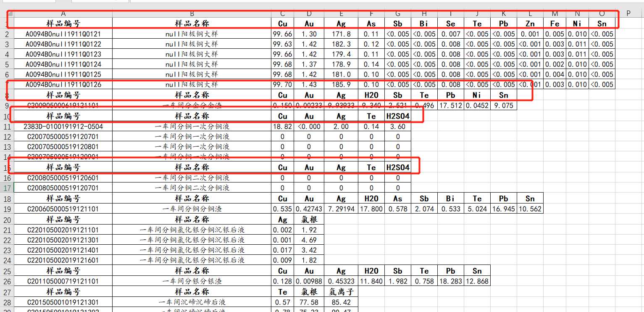Select column G header
The width and height of the screenshot is (644, 312).
398,13
